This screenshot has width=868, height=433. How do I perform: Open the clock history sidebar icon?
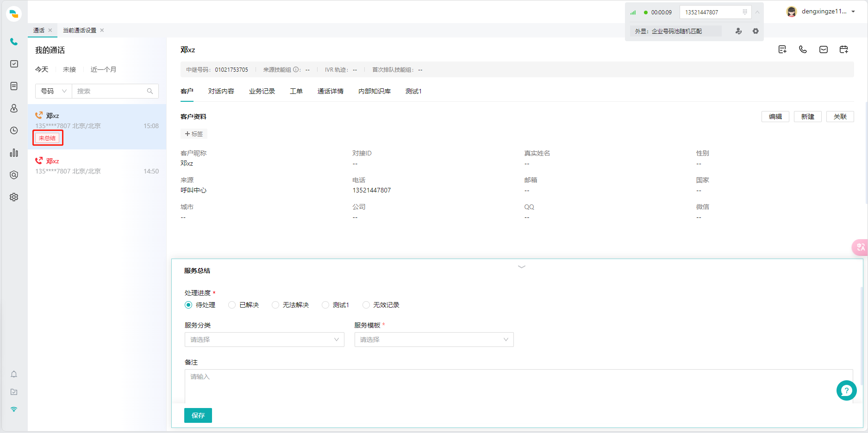point(14,130)
